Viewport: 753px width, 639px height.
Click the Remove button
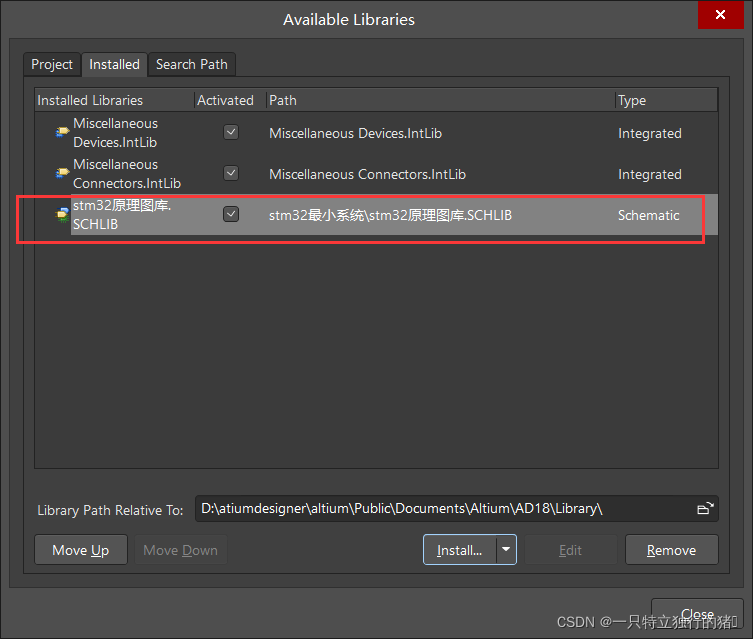click(671, 550)
